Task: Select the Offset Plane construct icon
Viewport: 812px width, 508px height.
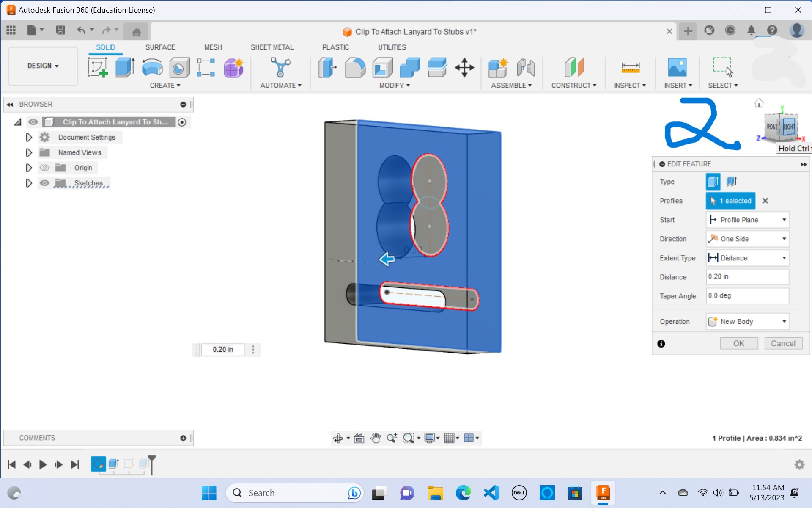Action: [x=573, y=68]
